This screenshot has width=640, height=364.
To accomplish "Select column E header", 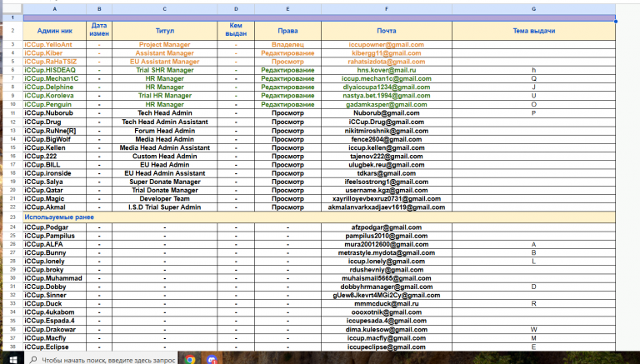I will (287, 9).
